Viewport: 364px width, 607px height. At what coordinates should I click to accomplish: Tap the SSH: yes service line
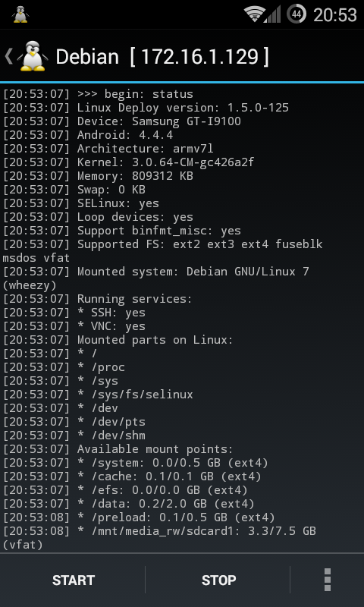(x=74, y=313)
